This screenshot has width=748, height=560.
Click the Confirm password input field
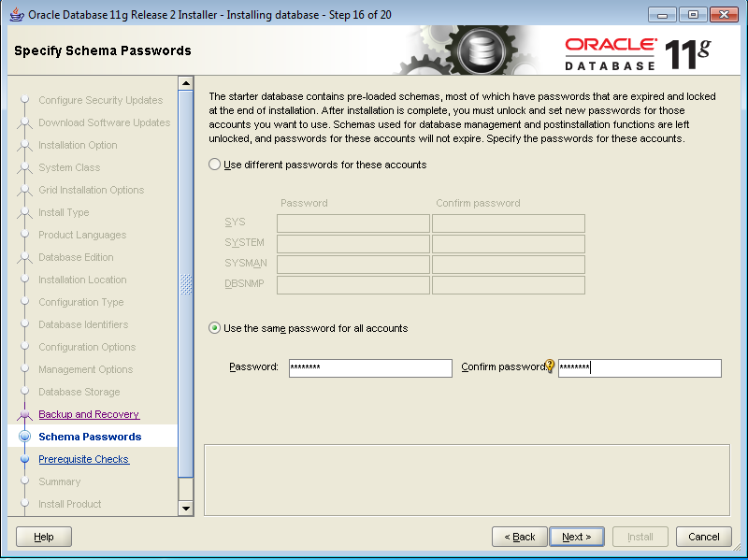640,367
